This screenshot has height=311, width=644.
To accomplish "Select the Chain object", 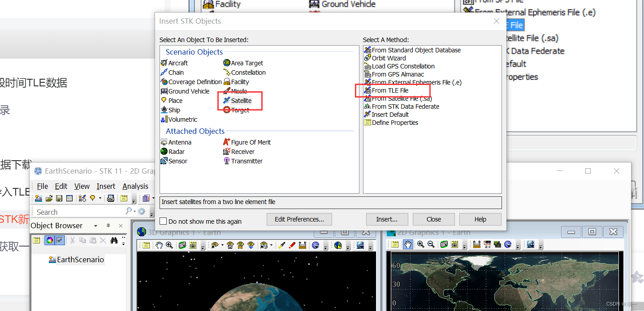I will 172,72.
